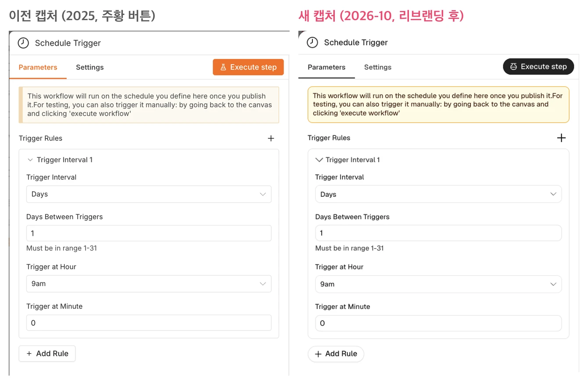The height and width of the screenshot is (380, 588).
Task: Click the 'Trigger at Minute' label in 새 캡처
Action: tap(343, 307)
